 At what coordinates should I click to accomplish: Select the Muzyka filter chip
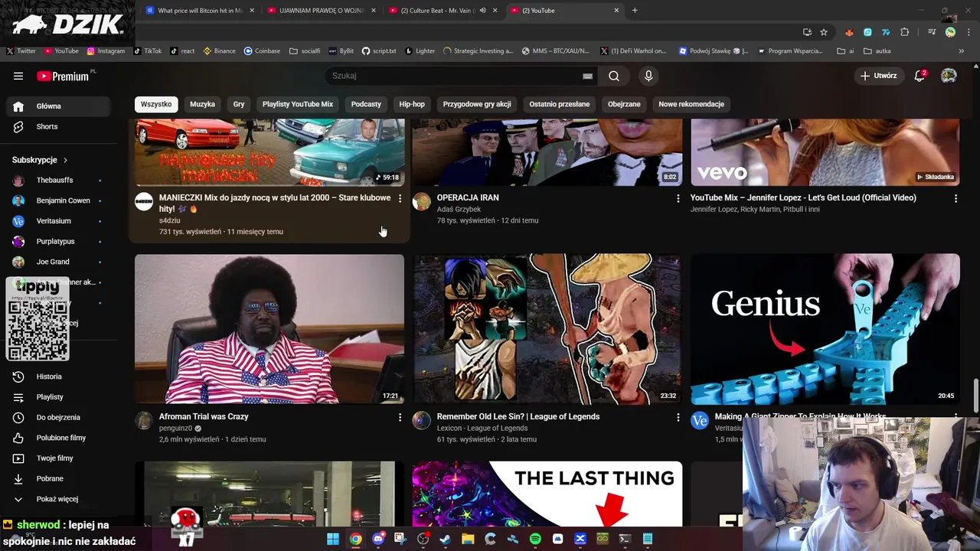coord(202,104)
